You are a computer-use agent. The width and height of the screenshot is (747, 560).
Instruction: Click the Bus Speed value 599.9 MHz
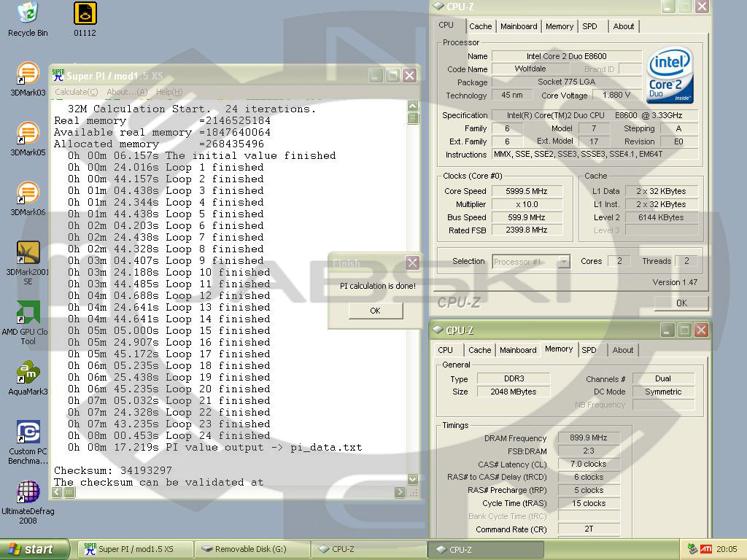[527, 217]
